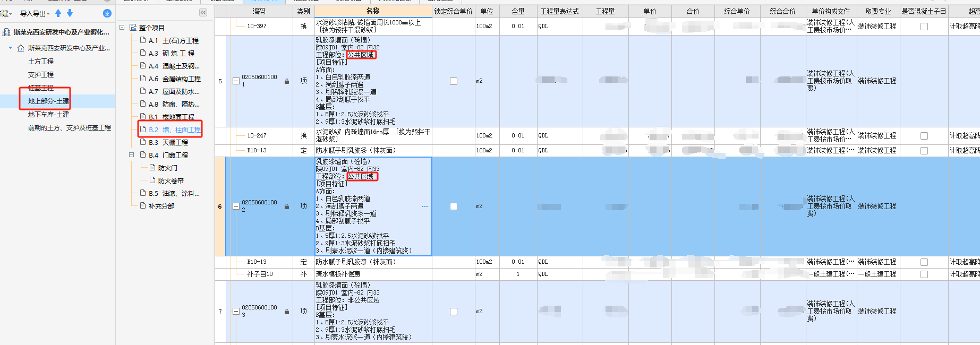Screen dimensions: 980x345
Task: Click the document icon of 防火门
Action: [152, 167]
